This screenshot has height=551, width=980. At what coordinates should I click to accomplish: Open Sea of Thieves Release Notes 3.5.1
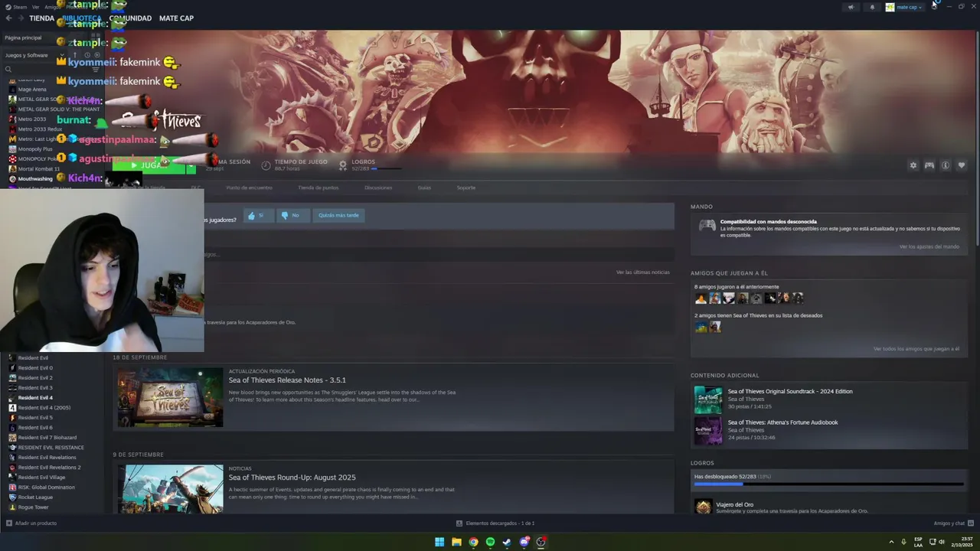(x=287, y=380)
